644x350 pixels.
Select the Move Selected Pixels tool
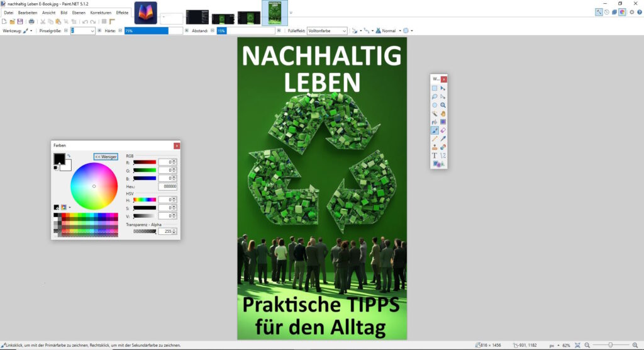pyautogui.click(x=443, y=88)
